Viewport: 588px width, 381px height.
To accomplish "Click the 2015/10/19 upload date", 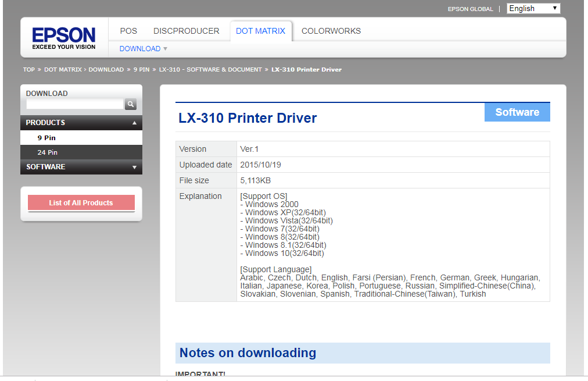I will coord(261,165).
